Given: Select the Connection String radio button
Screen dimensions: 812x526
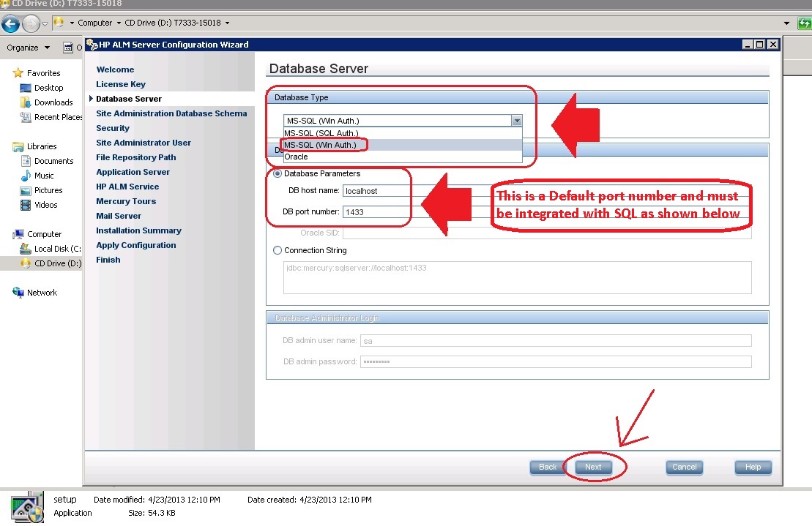Looking at the screenshot, I should pyautogui.click(x=278, y=250).
